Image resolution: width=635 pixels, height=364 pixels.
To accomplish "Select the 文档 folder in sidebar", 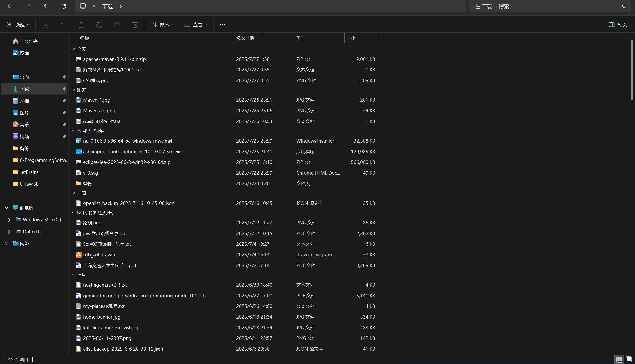I will [24, 101].
